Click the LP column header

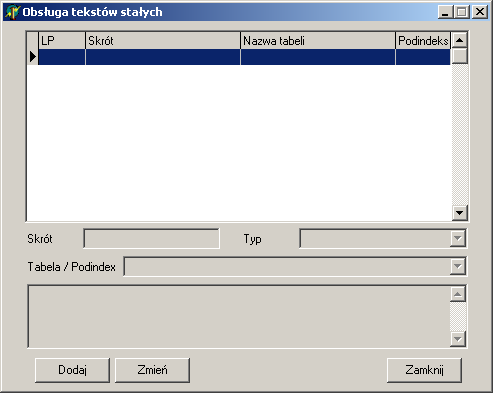pos(62,41)
